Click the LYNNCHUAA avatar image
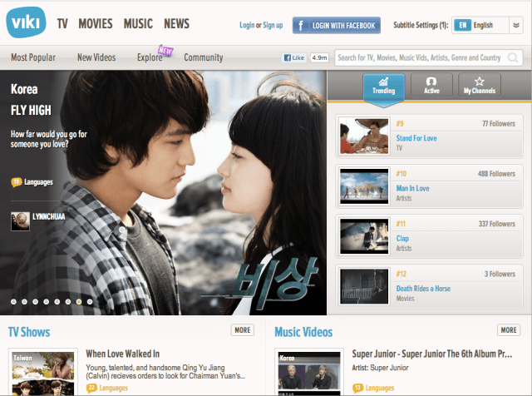Image resolution: width=532 pixels, height=396 pixels. pyautogui.click(x=20, y=221)
